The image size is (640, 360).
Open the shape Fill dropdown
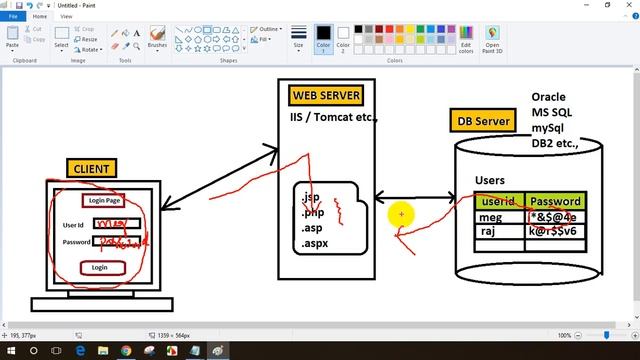point(261,40)
